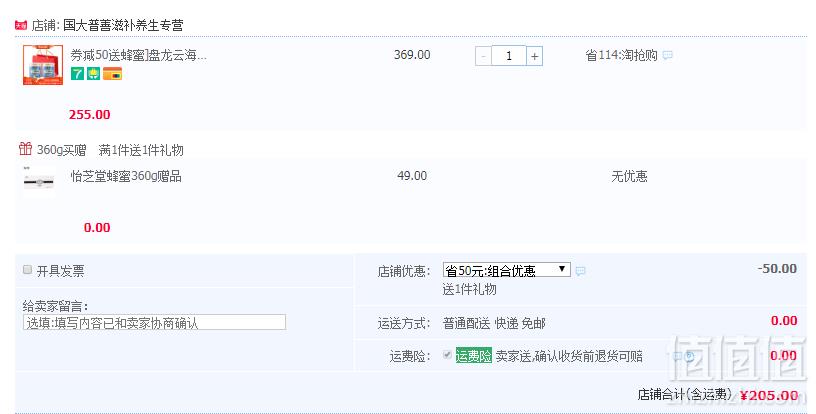Open the 盘龙云海 product thumbnail
Viewport: 816px width, 414px height.
coord(43,64)
